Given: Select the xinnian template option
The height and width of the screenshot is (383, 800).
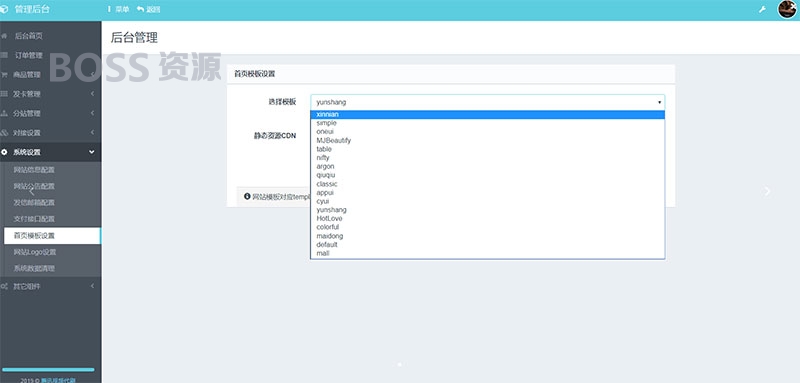Looking at the screenshot, I should (487, 114).
